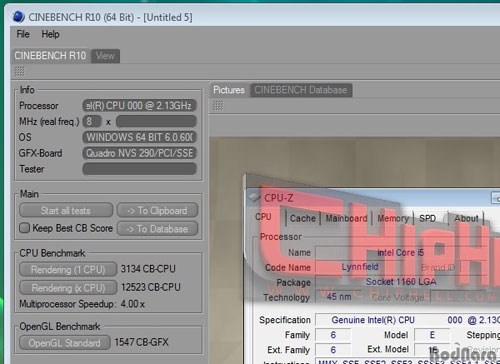Enable Keep Best CB Score checkbox
The width and height of the screenshot is (500, 364).
(24, 228)
